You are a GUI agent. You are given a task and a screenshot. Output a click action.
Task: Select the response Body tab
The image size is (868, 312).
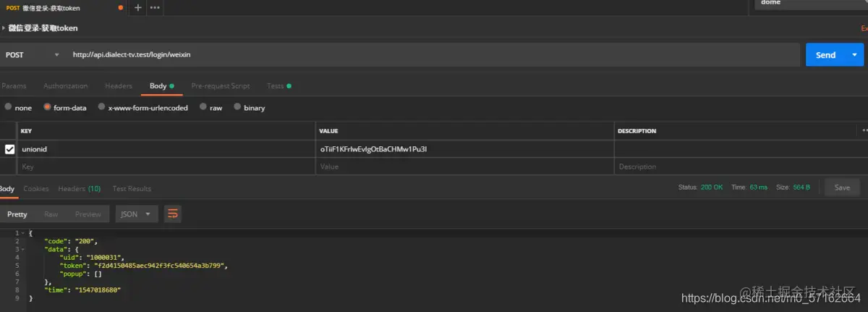7,188
